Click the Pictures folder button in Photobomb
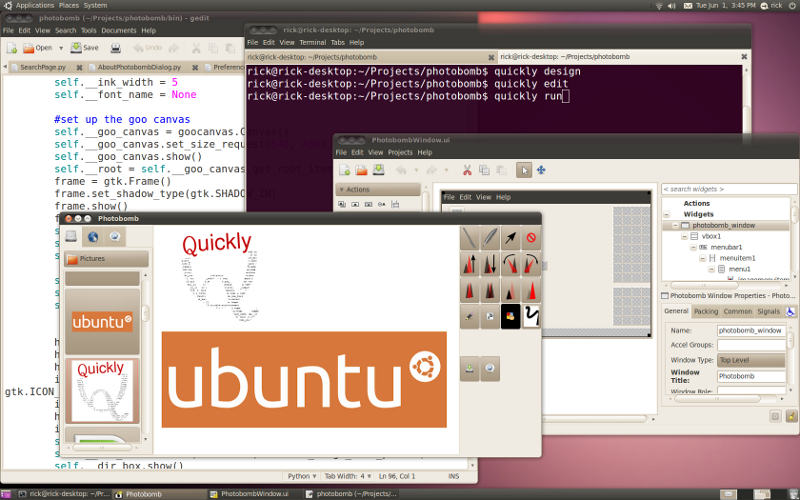Screen dimensions: 800x500 [106, 259]
